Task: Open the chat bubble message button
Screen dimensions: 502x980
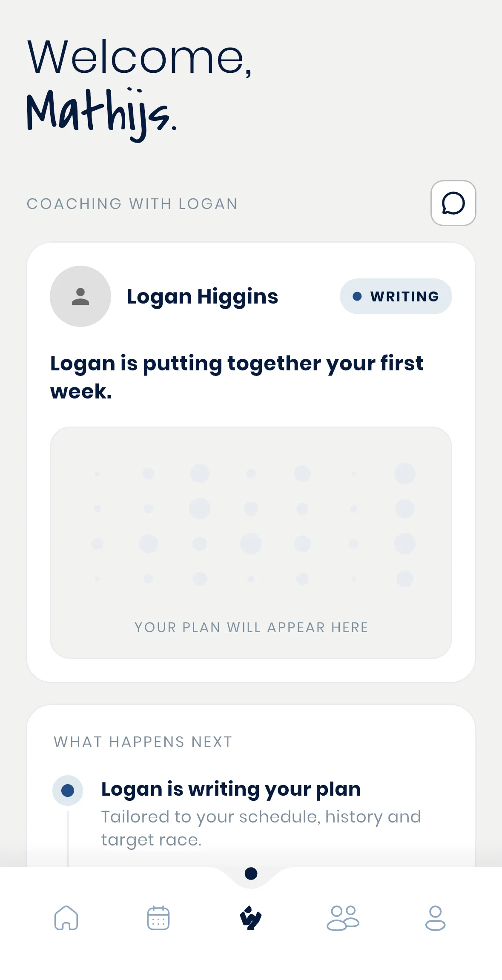Action: 453,203
